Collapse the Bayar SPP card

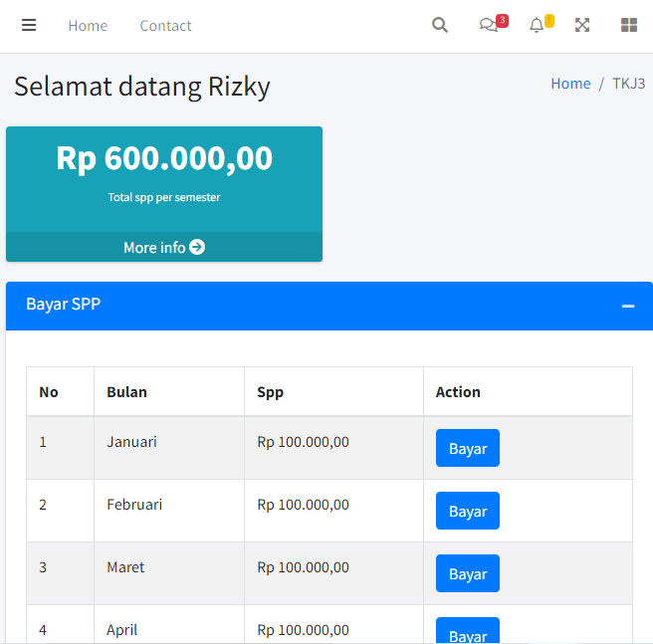[x=628, y=306]
